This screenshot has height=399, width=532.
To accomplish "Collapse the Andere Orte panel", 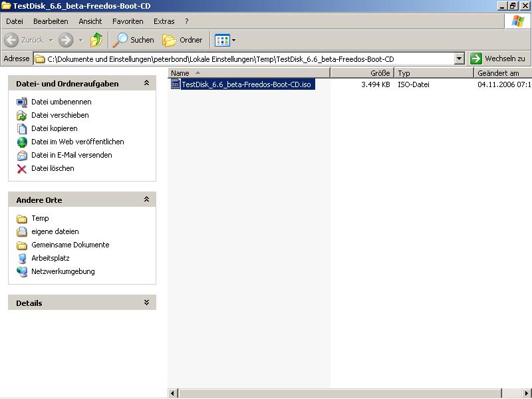I will [146, 199].
